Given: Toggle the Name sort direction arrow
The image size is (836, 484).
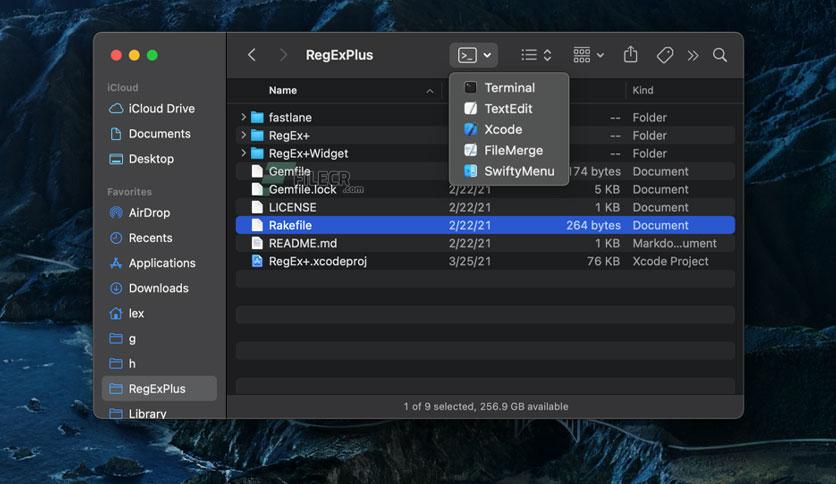Looking at the screenshot, I should [430, 91].
